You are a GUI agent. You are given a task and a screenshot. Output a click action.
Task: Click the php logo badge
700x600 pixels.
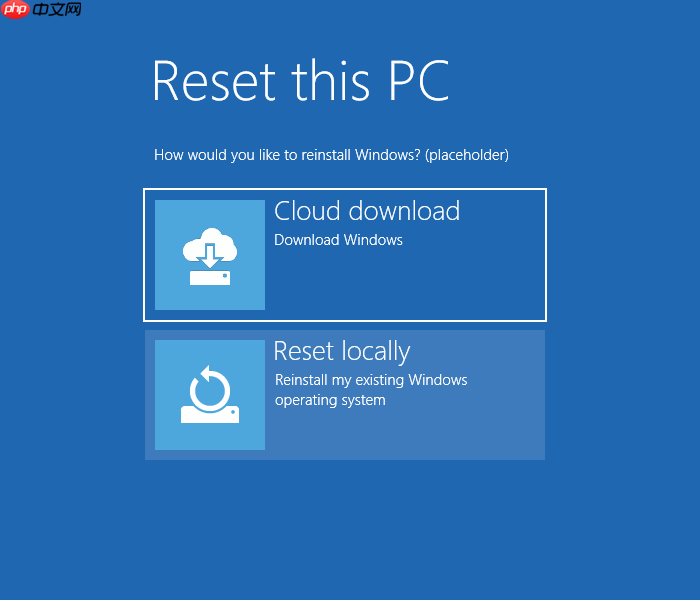(15, 9)
